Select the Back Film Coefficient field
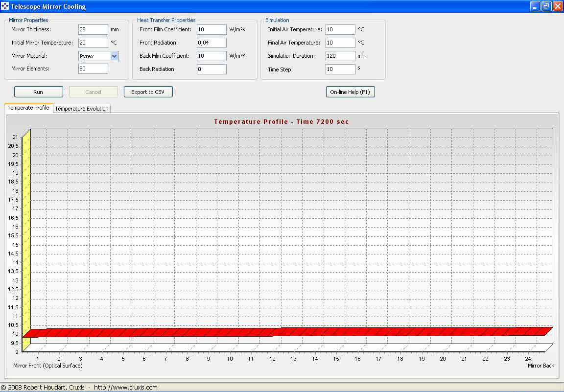Screen dimensions: 564x392 pyautogui.click(x=211, y=56)
